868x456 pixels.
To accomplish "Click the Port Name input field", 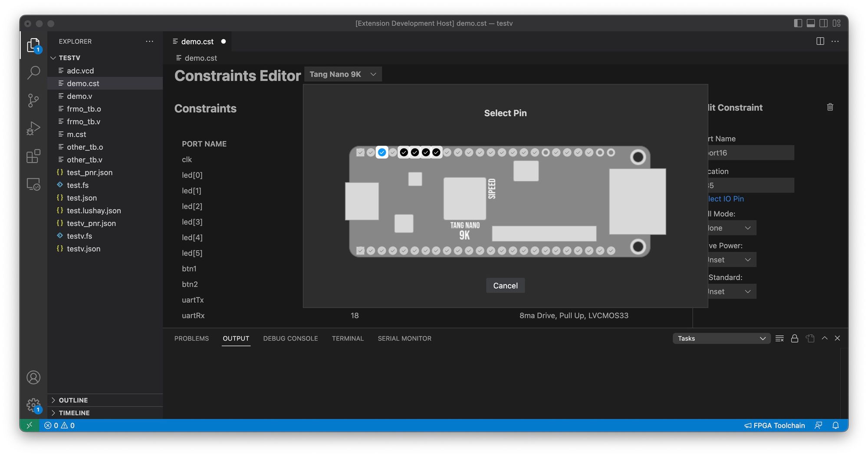I will point(751,153).
